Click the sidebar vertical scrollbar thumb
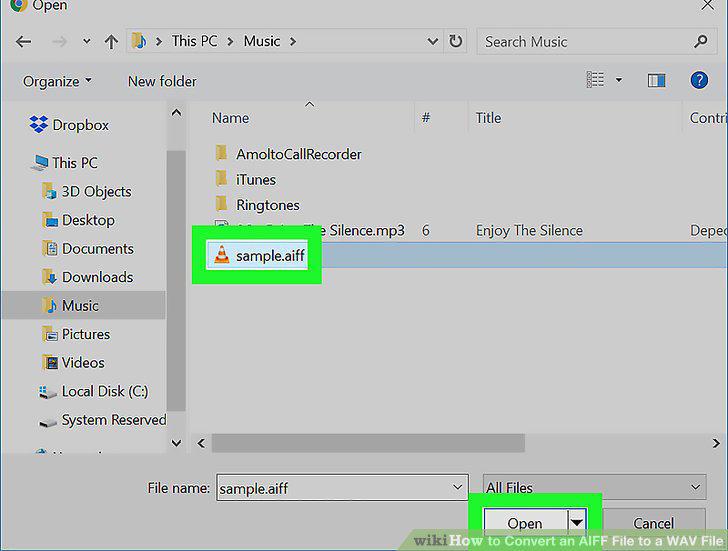The image size is (728, 551). coord(176,280)
